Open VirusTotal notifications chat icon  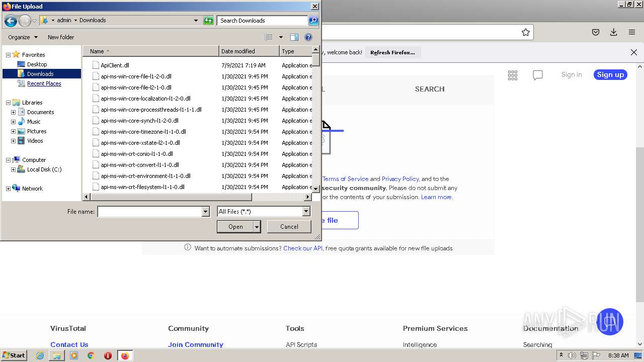pos(538,75)
